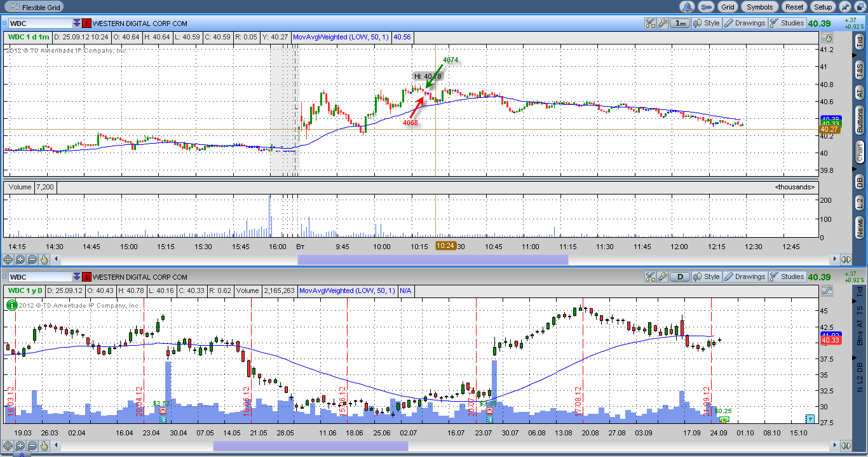The width and height of the screenshot is (868, 457).
Task: Click the Grid button in top bar
Action: coord(728,7)
